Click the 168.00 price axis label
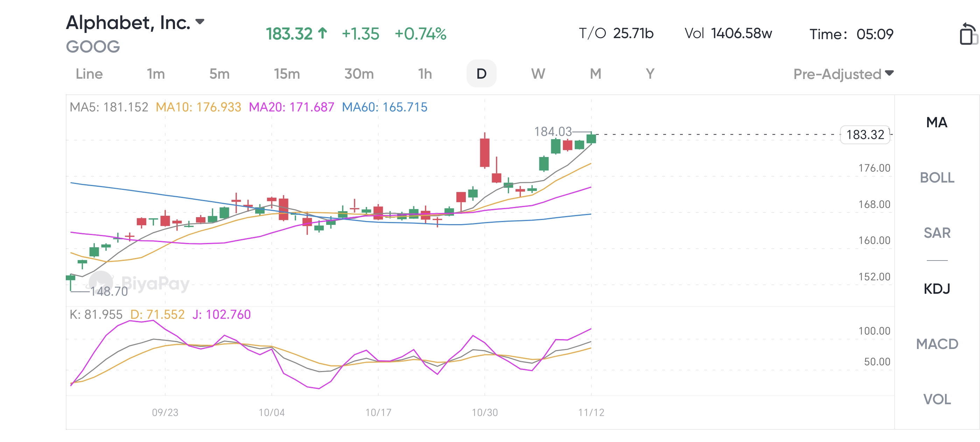 pyautogui.click(x=874, y=205)
